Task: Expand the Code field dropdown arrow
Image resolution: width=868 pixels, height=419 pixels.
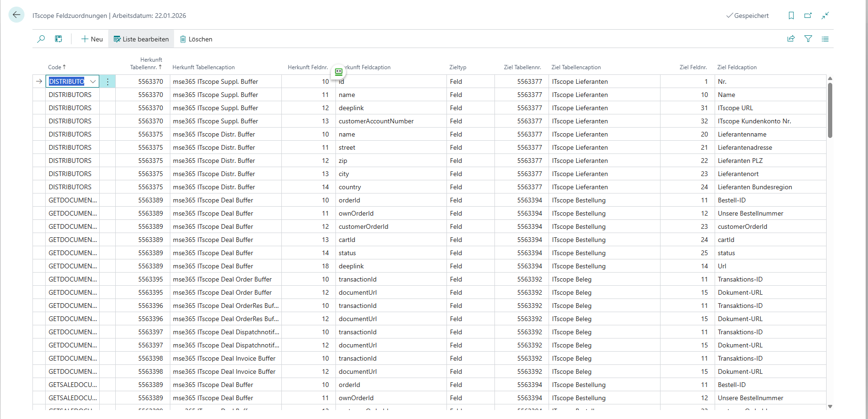Action: (x=93, y=81)
